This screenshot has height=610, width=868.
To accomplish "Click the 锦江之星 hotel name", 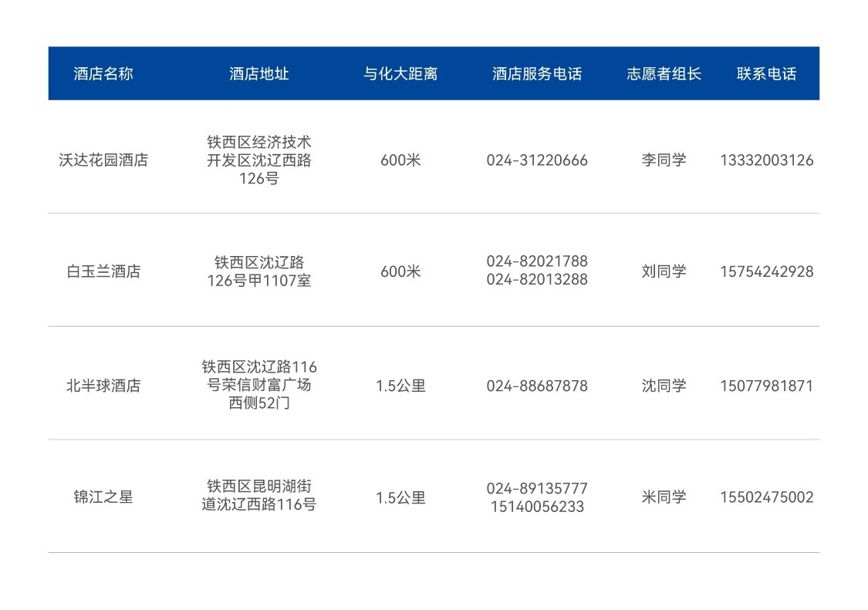I will (x=103, y=497).
